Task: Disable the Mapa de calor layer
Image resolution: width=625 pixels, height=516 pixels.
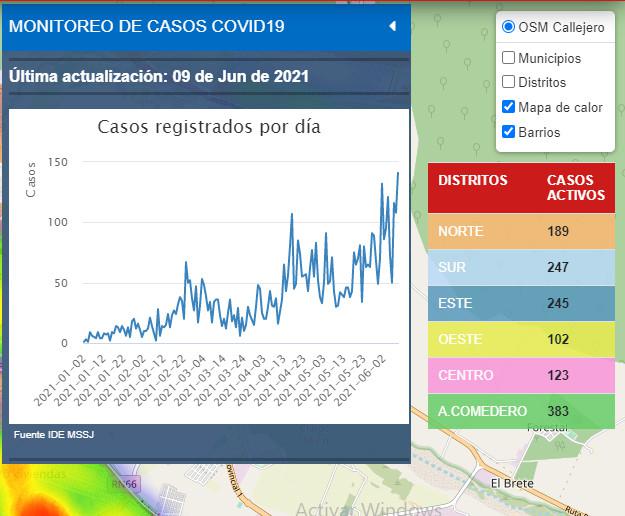Action: click(x=509, y=107)
